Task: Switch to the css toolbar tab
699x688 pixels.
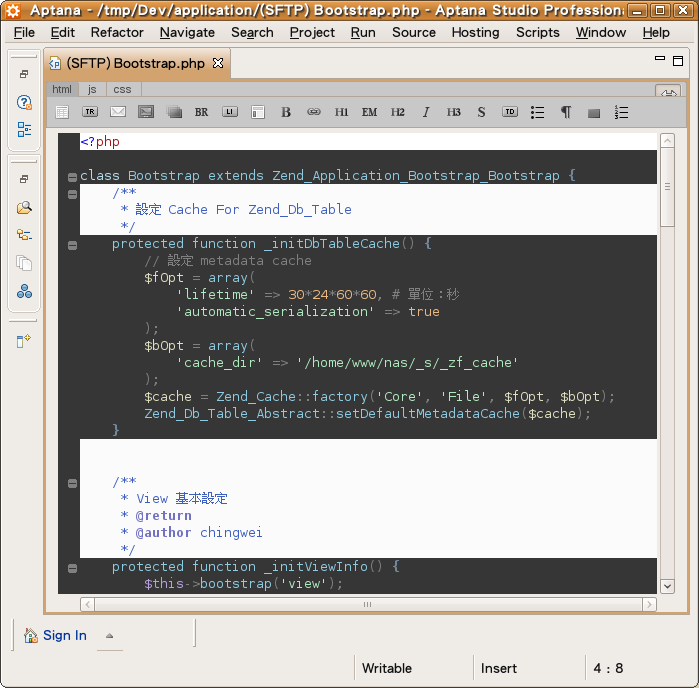Action: (122, 90)
